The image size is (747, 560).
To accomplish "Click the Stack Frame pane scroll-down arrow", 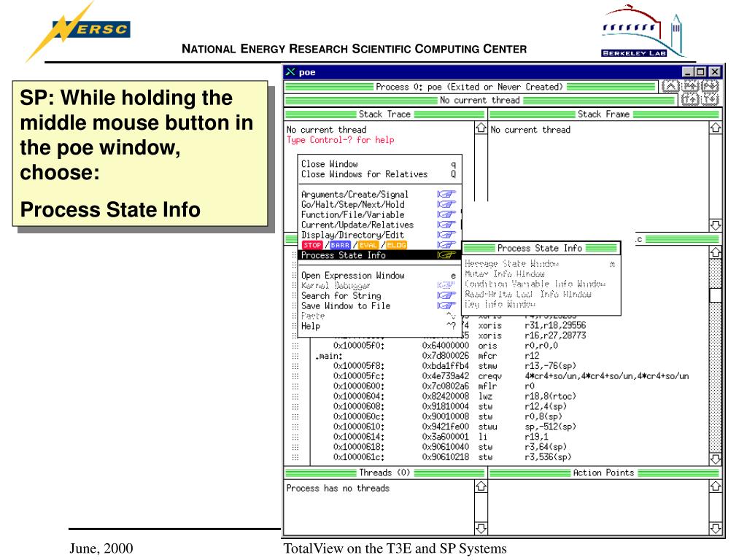I will click(715, 225).
